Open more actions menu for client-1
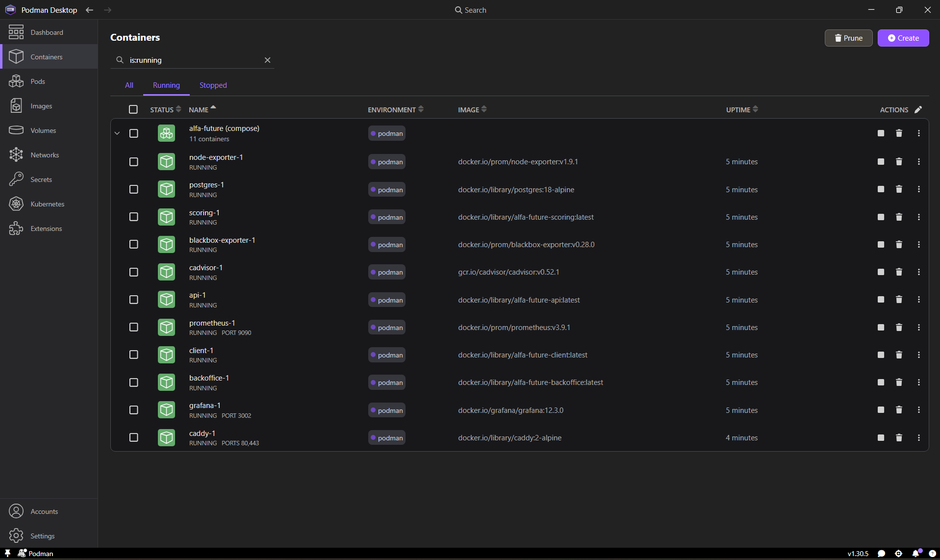The width and height of the screenshot is (940, 560). click(918, 355)
